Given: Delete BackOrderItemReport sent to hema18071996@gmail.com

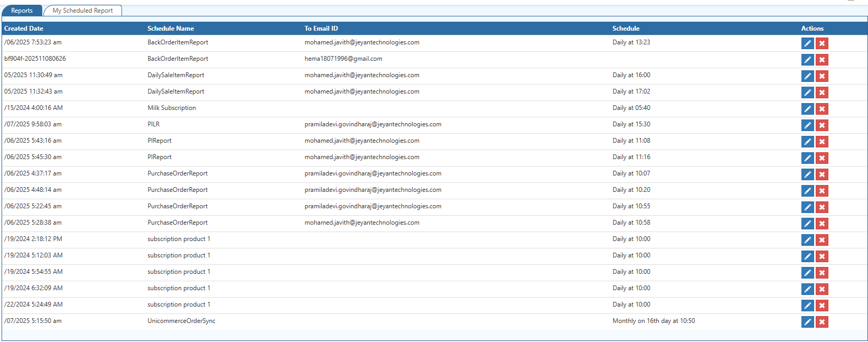Looking at the screenshot, I should 822,60.
